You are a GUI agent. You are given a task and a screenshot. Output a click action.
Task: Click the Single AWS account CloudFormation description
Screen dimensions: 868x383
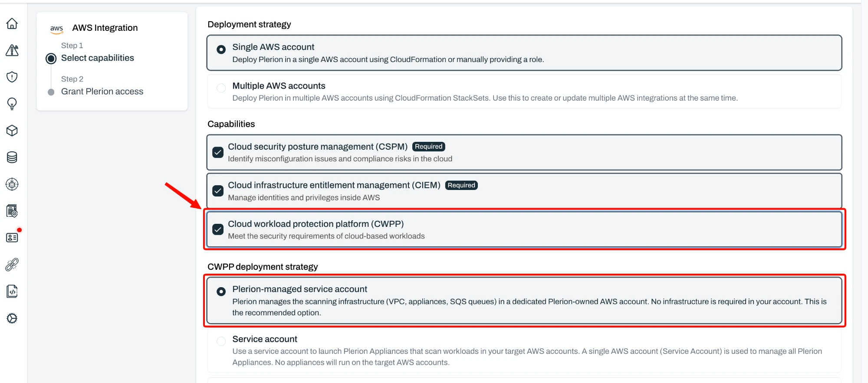pos(388,59)
